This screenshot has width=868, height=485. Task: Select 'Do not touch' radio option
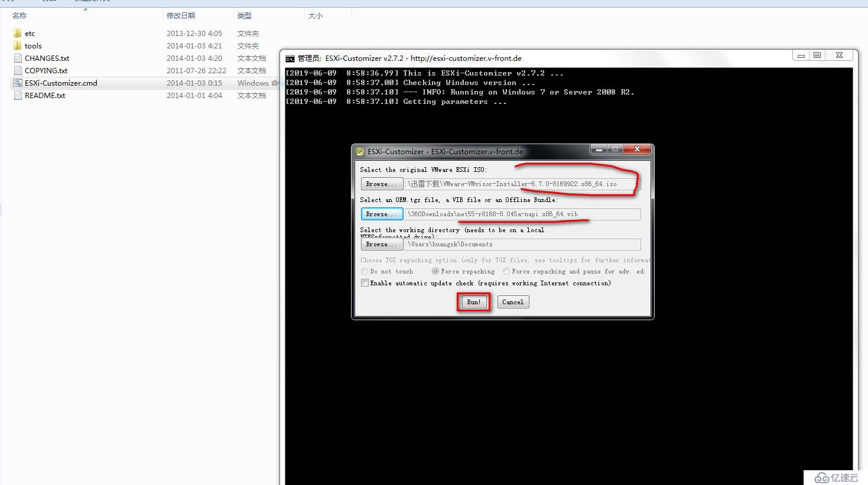pyautogui.click(x=365, y=271)
